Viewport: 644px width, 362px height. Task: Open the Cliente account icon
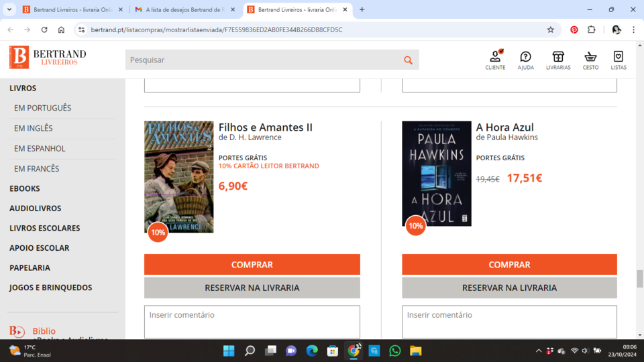(x=495, y=59)
